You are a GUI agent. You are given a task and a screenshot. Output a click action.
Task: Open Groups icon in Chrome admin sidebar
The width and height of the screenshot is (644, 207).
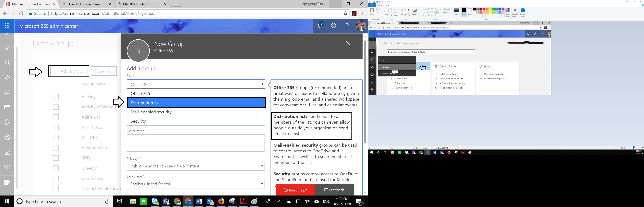pyautogui.click(x=7, y=77)
